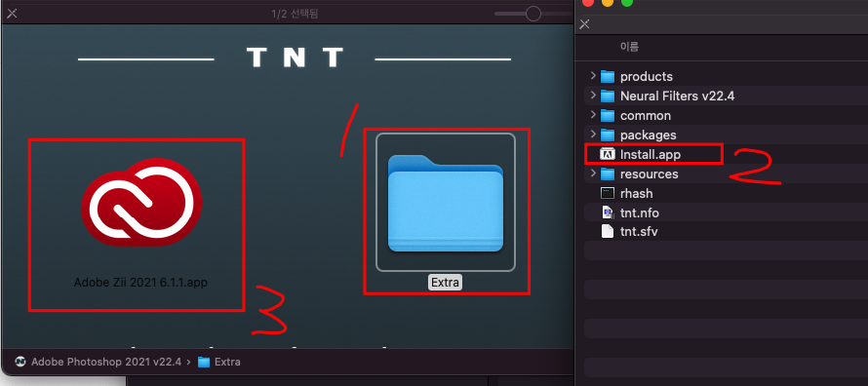Open the Adobe Zii 2021 6.1.1 app icon

coord(141,203)
